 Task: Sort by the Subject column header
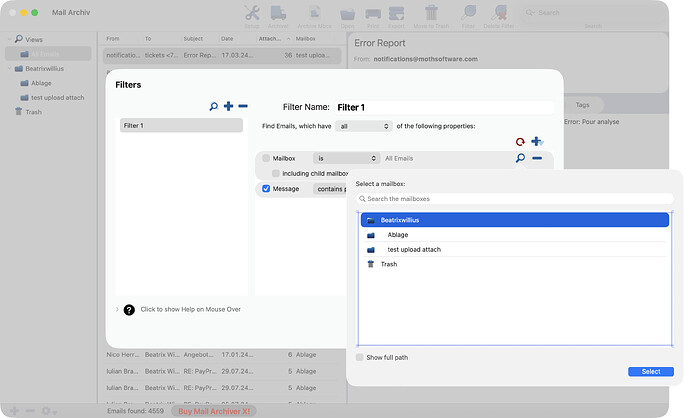click(x=194, y=39)
